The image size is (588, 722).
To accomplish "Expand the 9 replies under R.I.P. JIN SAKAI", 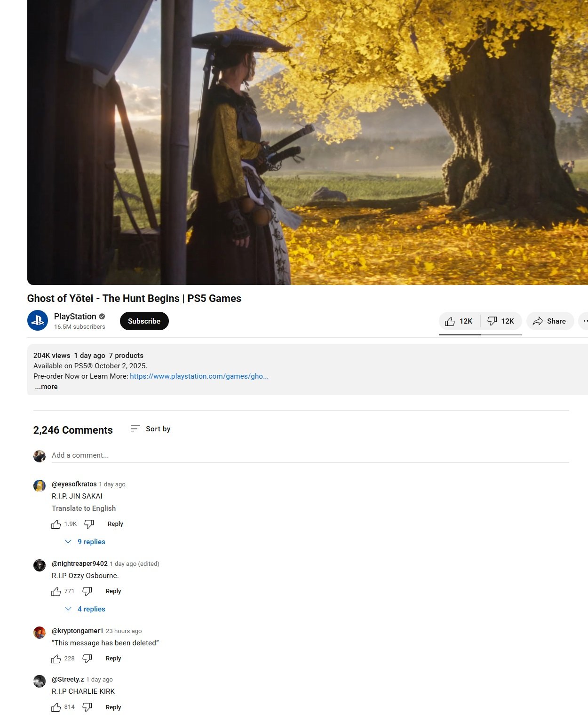I will (x=85, y=541).
